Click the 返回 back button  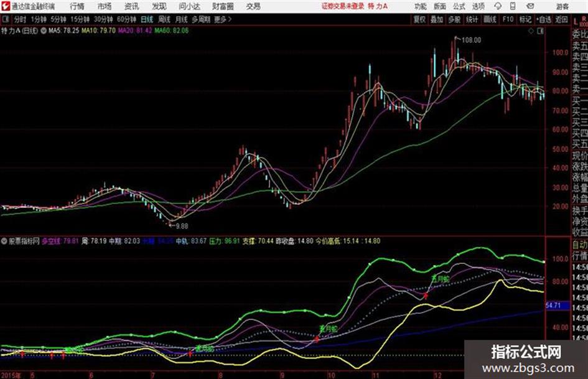561,19
